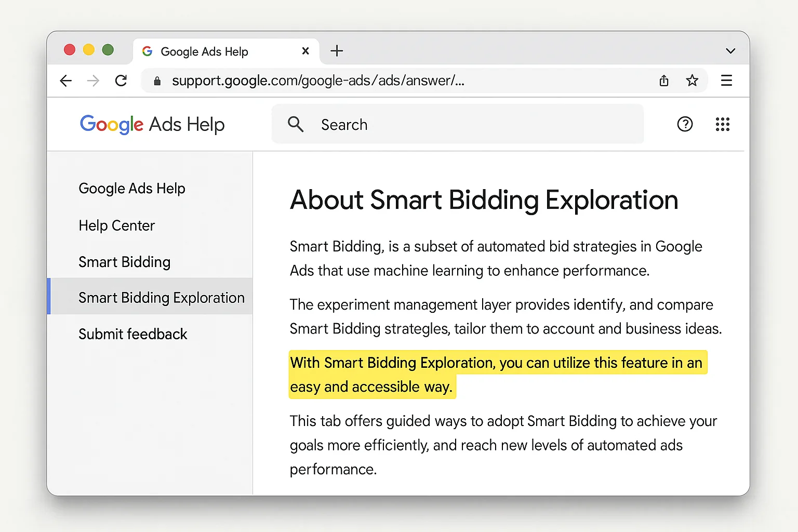This screenshot has width=798, height=532.
Task: Open the Help Center sidebar link
Action: pos(116,225)
